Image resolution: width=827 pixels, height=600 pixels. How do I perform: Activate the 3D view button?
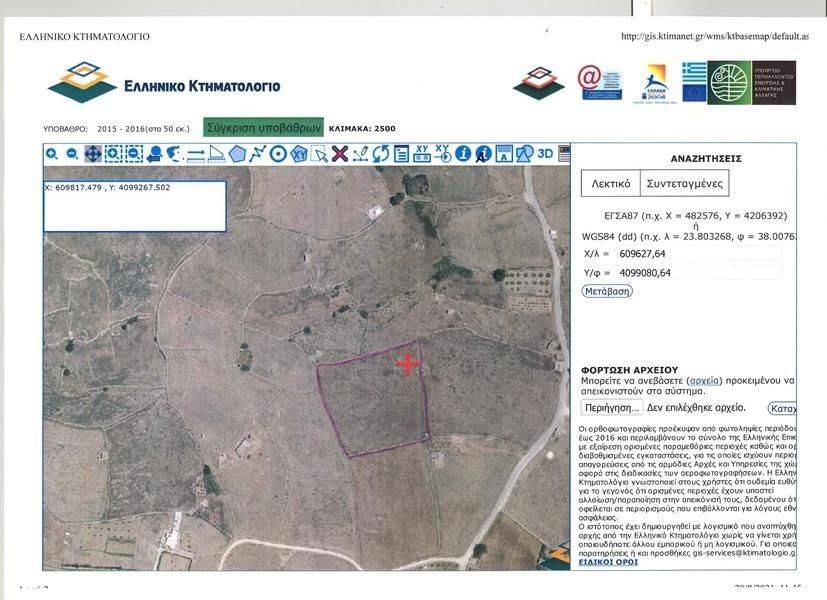[x=545, y=154]
